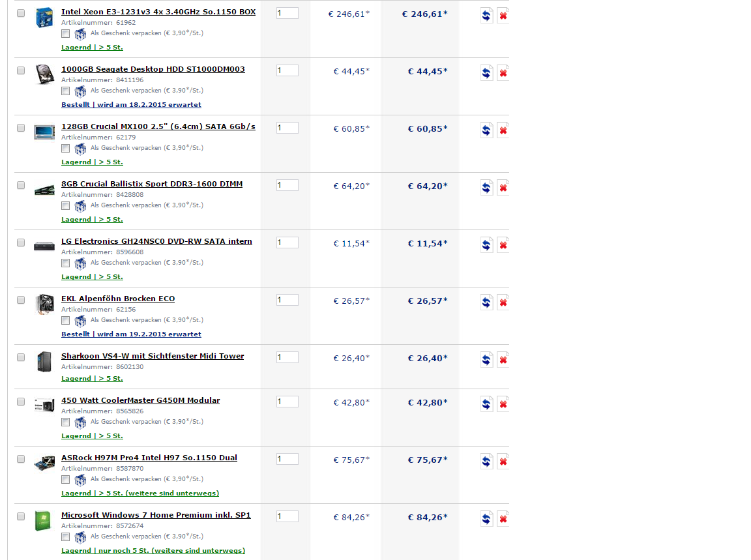Click quantity field for LG DVD-RW
The height and width of the screenshot is (560, 751).
click(287, 243)
